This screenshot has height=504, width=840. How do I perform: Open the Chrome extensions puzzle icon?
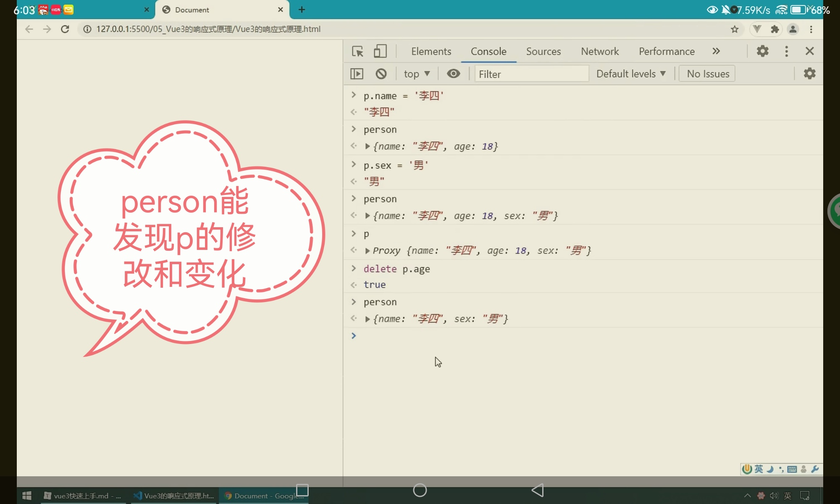coord(775,29)
